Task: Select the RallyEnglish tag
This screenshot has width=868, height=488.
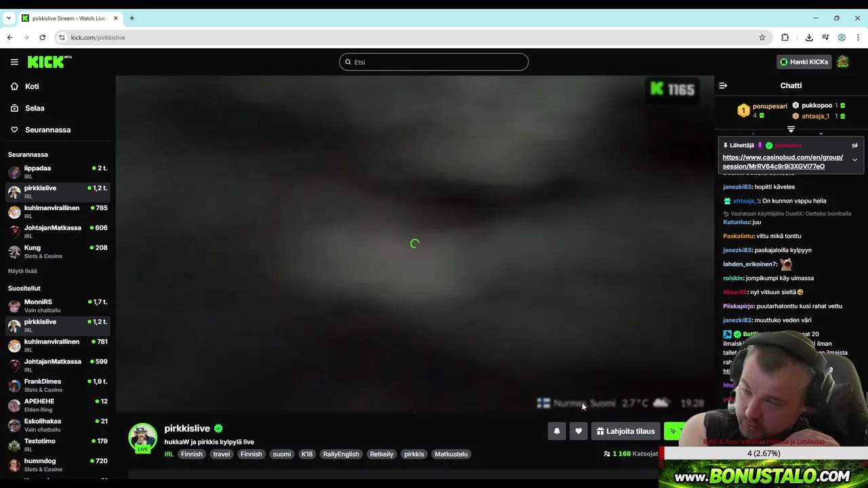Action: click(x=341, y=454)
